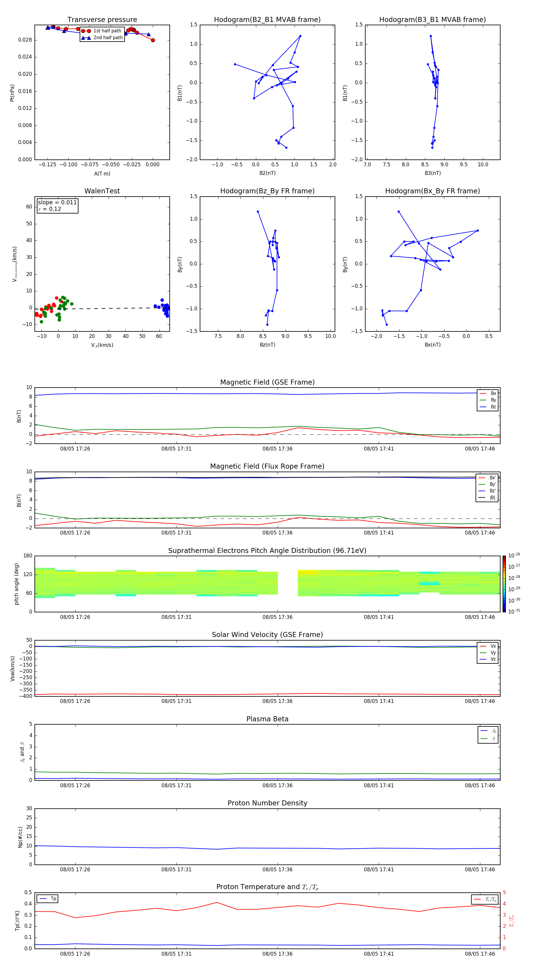Click the 'By' legend entry in GSE magnetic field
The width and height of the screenshot is (535, 980).
click(x=488, y=400)
